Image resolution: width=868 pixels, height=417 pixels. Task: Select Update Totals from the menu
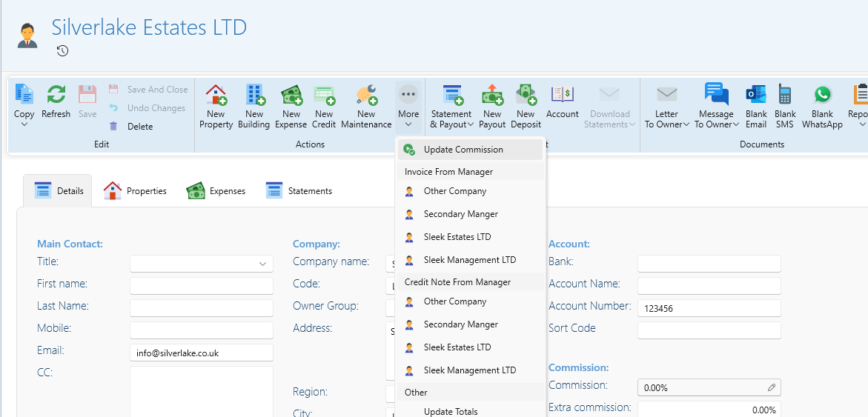pyautogui.click(x=470, y=411)
